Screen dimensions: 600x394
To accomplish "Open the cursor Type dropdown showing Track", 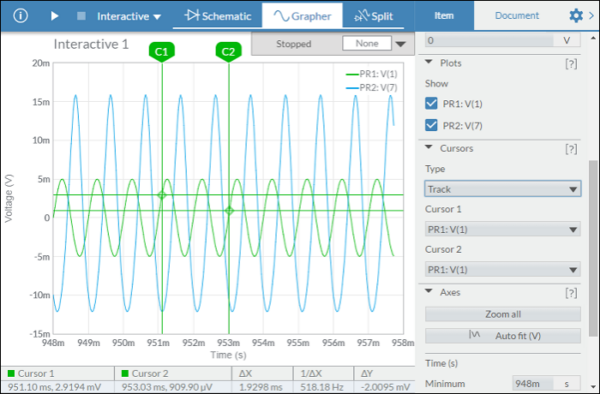I will coord(502,189).
